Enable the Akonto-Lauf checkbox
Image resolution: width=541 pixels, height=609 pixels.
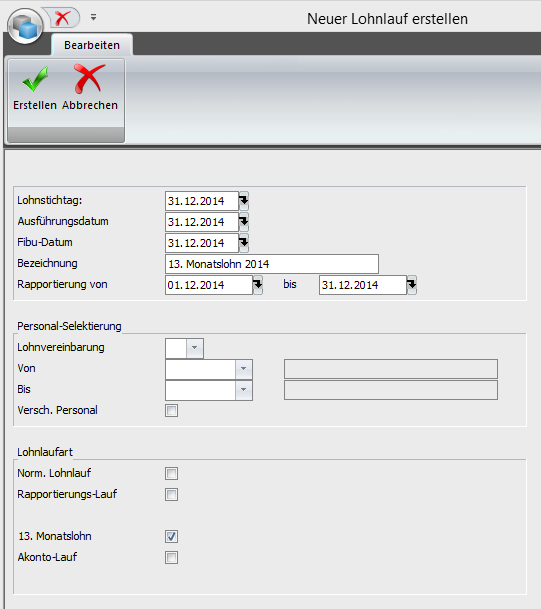[x=171, y=557]
